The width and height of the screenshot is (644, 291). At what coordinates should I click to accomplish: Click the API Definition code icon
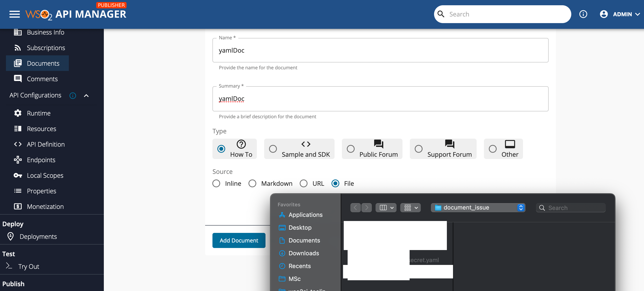tap(18, 144)
